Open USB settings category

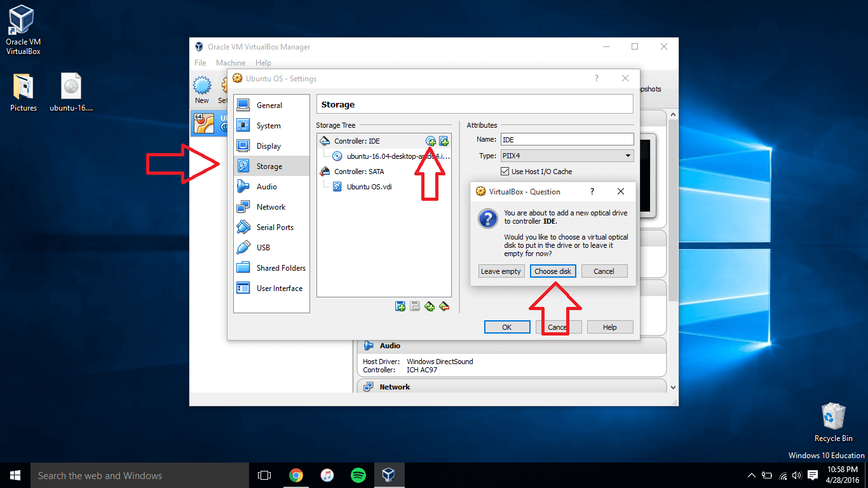tap(271, 248)
